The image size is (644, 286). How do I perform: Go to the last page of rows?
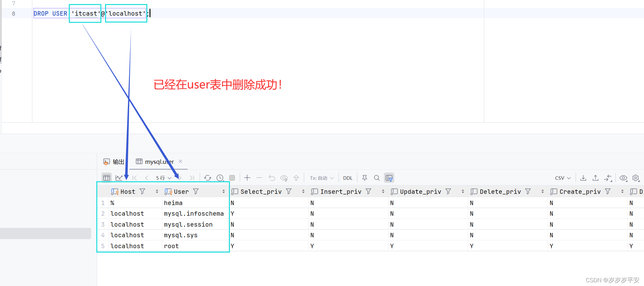[192, 178]
